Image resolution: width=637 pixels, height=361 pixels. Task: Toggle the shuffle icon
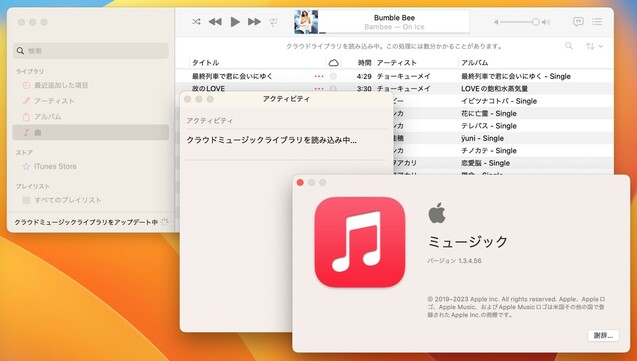coord(196,22)
